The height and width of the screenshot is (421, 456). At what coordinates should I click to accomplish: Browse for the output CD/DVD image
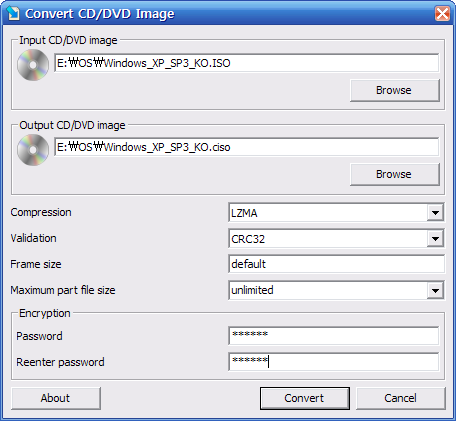pyautogui.click(x=395, y=174)
